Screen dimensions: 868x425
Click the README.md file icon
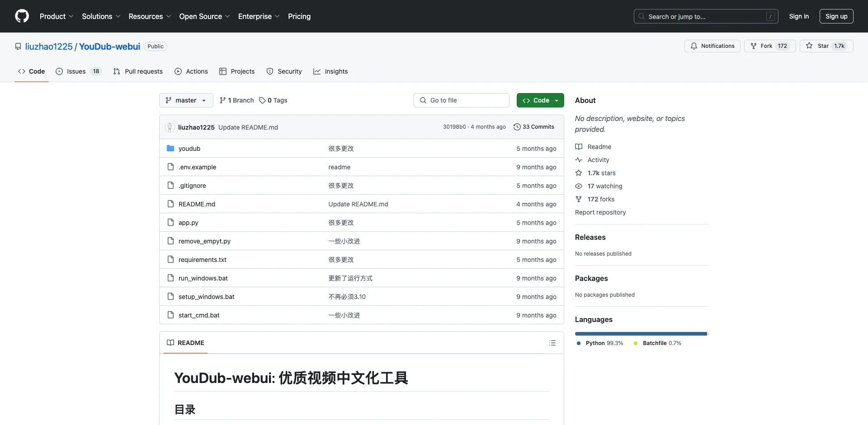click(x=170, y=204)
